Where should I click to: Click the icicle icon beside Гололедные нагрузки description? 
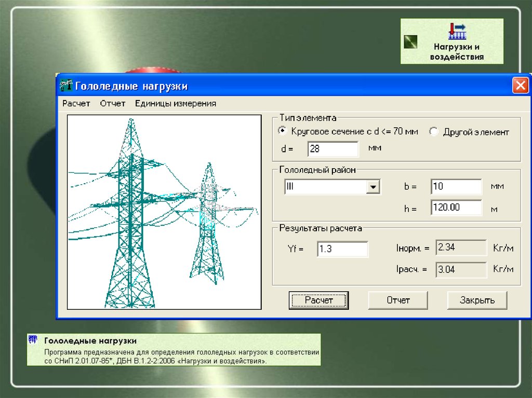coord(33,341)
